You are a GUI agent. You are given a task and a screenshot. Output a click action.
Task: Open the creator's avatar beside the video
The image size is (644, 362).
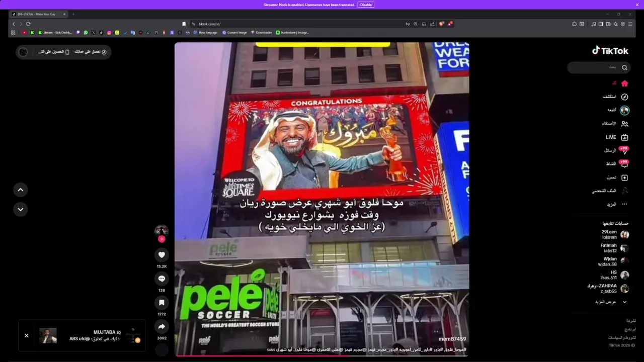(162, 230)
